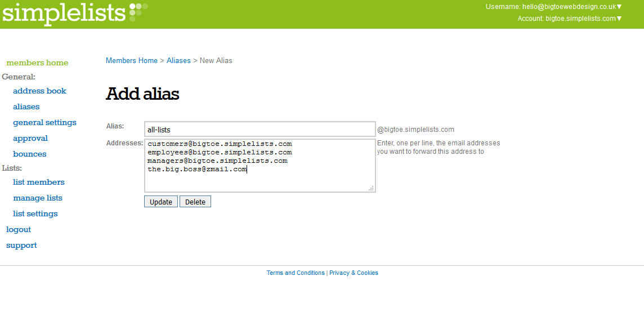This screenshot has width=644, height=320.
Task: Open the aliases sidebar link
Action: [x=26, y=106]
